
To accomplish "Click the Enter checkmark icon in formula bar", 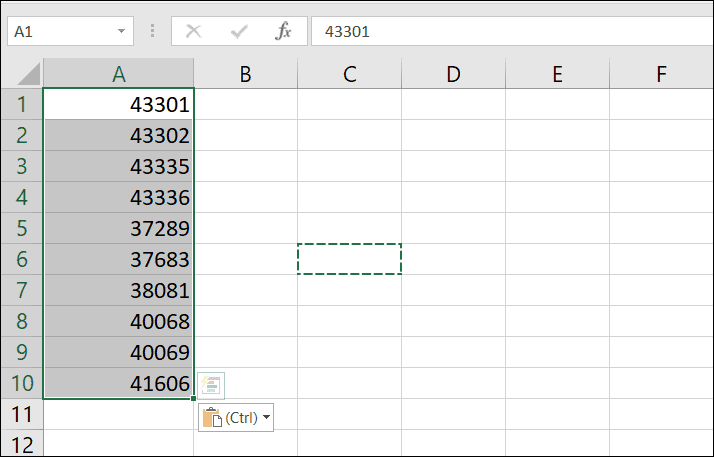I will point(239,31).
